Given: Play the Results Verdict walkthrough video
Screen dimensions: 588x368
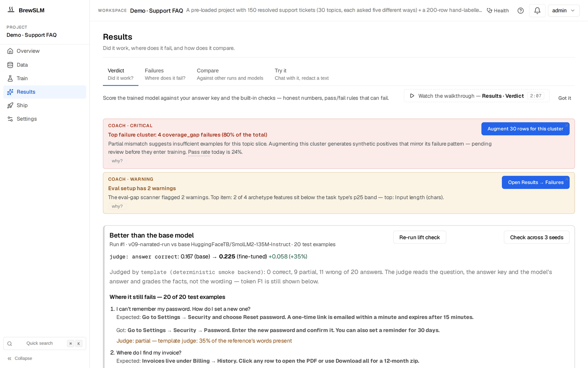Looking at the screenshot, I should (x=476, y=96).
